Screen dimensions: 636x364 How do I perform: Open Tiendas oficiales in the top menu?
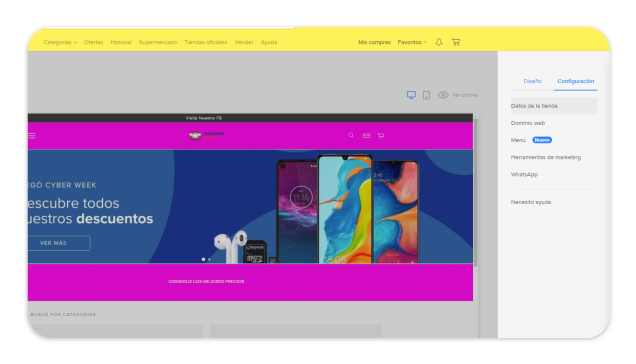coord(206,42)
